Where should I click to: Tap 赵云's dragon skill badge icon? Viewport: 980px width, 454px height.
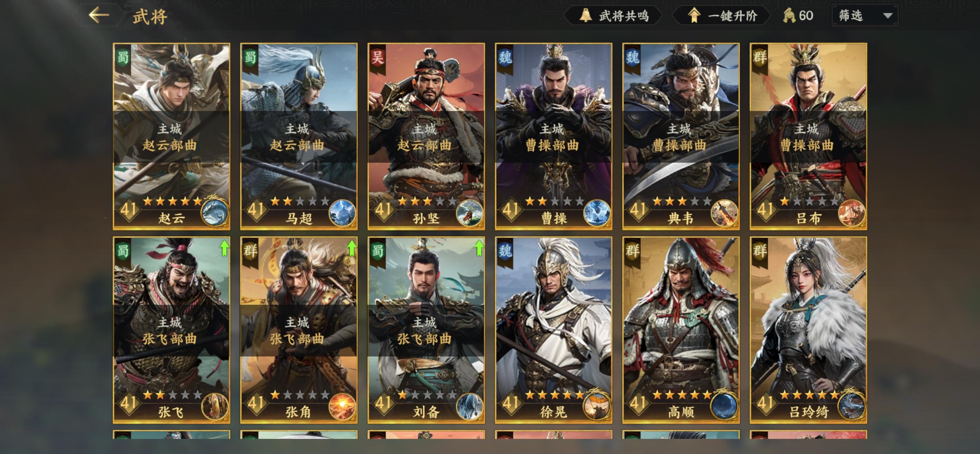tap(215, 212)
